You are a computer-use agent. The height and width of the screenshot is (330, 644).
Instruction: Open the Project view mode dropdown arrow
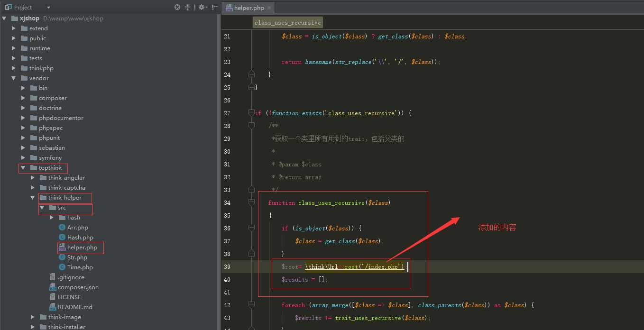[x=48, y=8]
